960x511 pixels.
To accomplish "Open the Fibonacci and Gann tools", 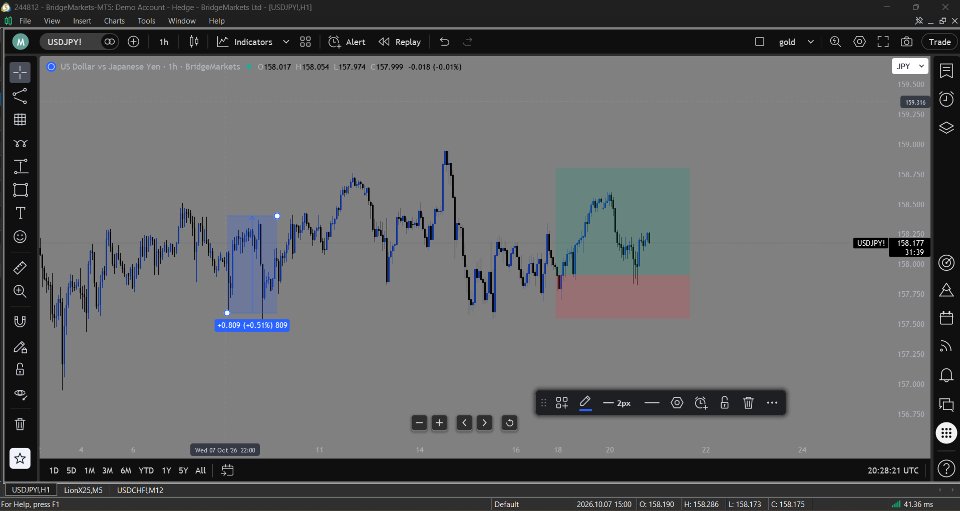I will pos(20,119).
